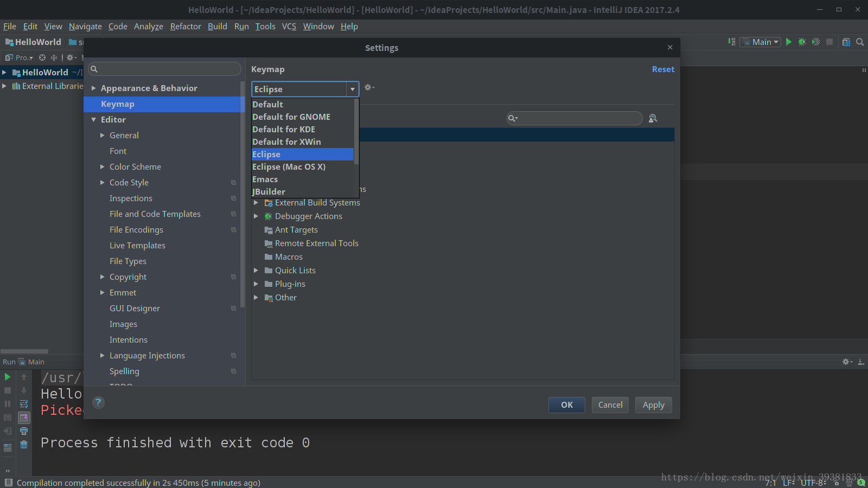Cancel the Settings dialog
868x488 pixels.
coord(610,405)
